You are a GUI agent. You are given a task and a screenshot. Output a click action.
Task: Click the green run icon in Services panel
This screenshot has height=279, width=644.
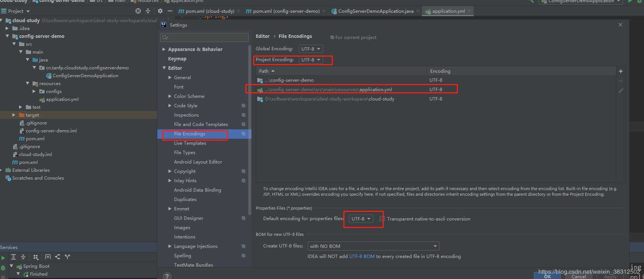(x=3, y=258)
